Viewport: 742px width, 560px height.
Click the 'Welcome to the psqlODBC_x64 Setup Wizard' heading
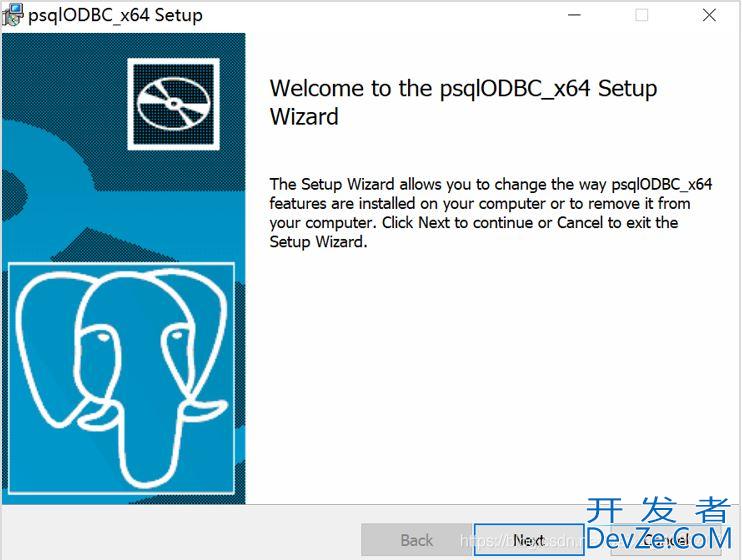tap(463, 102)
